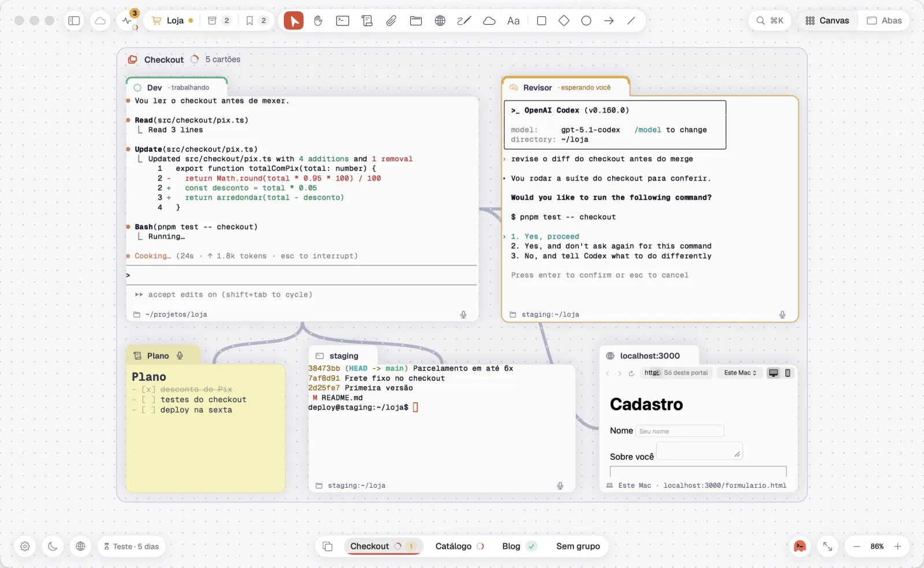This screenshot has width=924, height=568.
Task: Select the diamond shape tool
Action: click(564, 21)
